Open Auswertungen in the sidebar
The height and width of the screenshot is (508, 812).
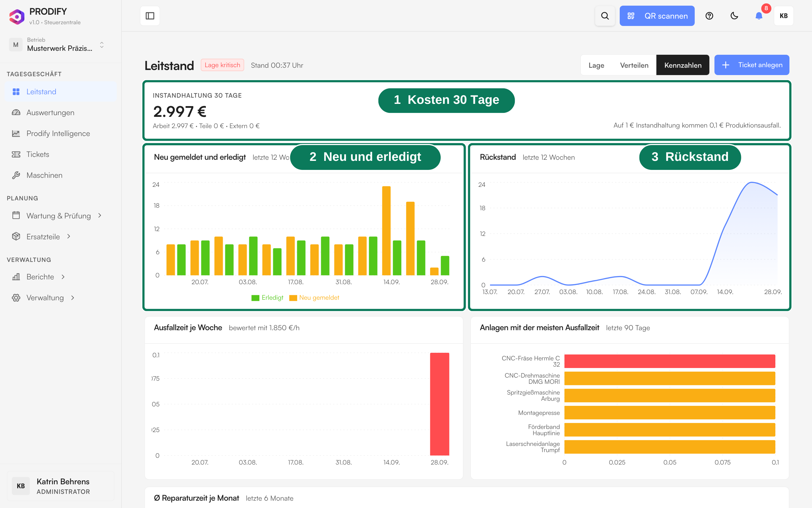click(60, 113)
